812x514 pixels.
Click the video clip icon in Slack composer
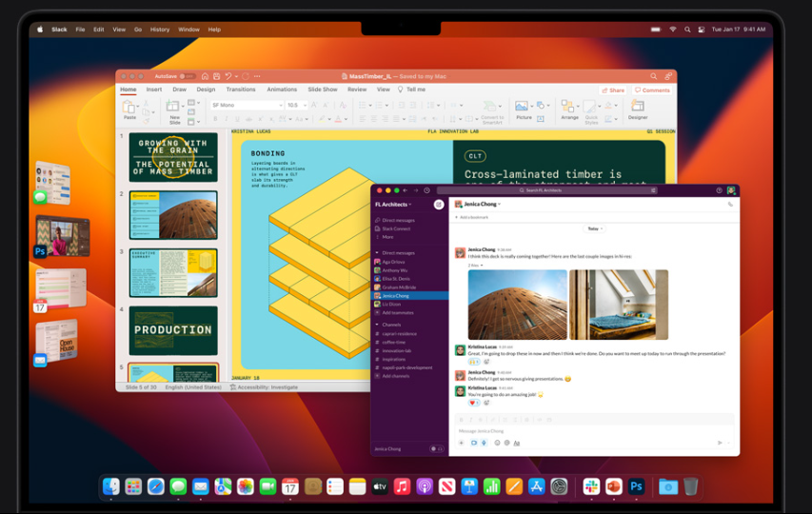coord(474,443)
